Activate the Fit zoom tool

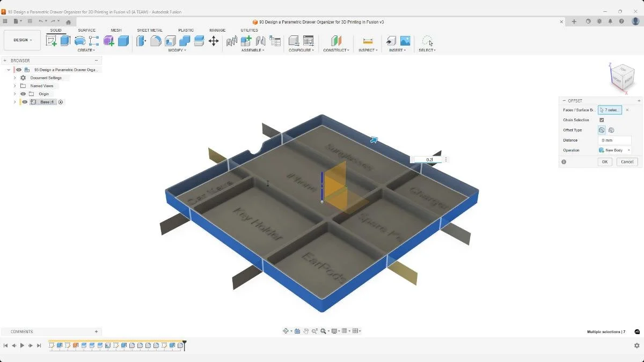pyautogui.click(x=323, y=331)
